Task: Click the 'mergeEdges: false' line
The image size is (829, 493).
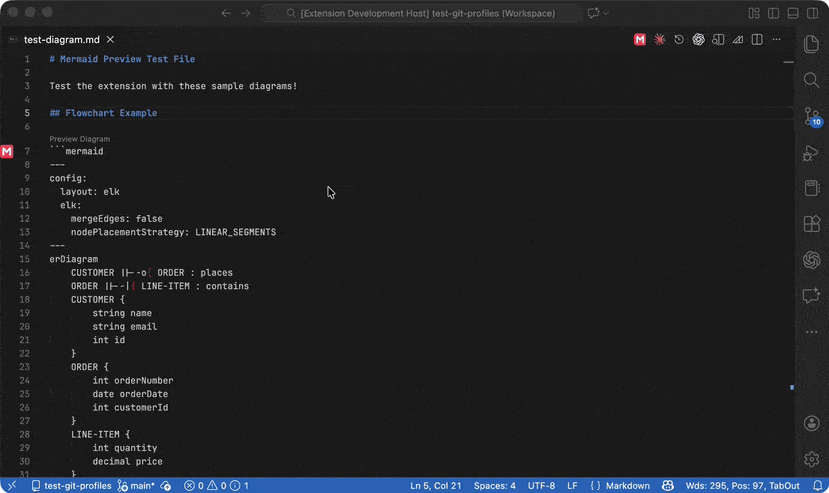Action: coord(117,219)
